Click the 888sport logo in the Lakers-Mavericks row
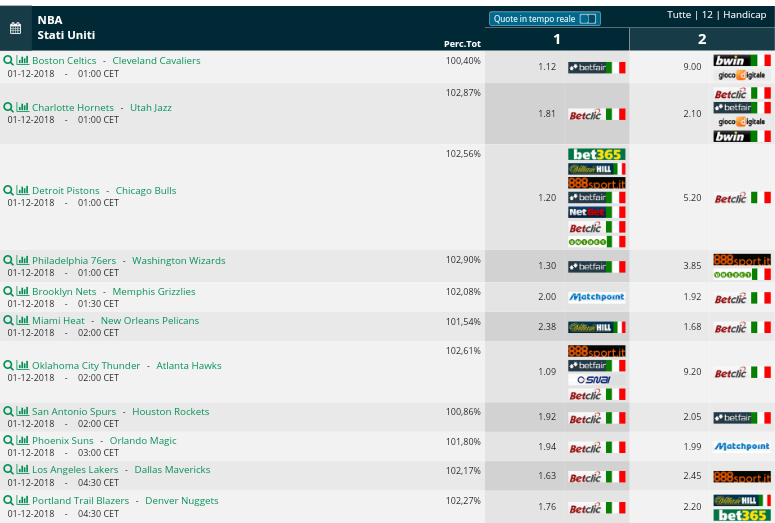The image size is (775, 523). point(742,477)
